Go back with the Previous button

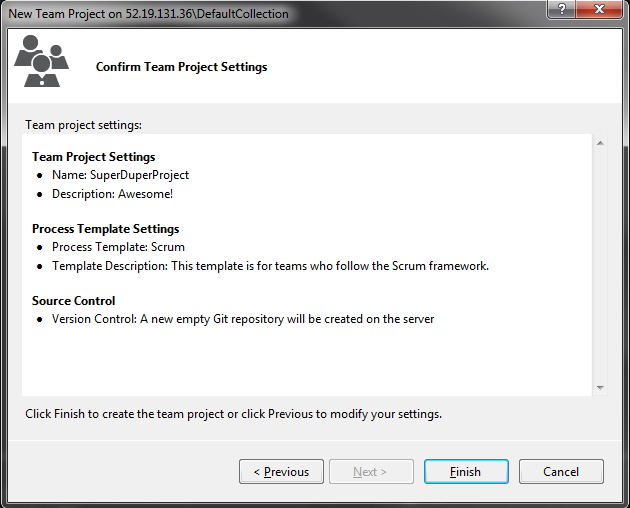pyautogui.click(x=281, y=472)
